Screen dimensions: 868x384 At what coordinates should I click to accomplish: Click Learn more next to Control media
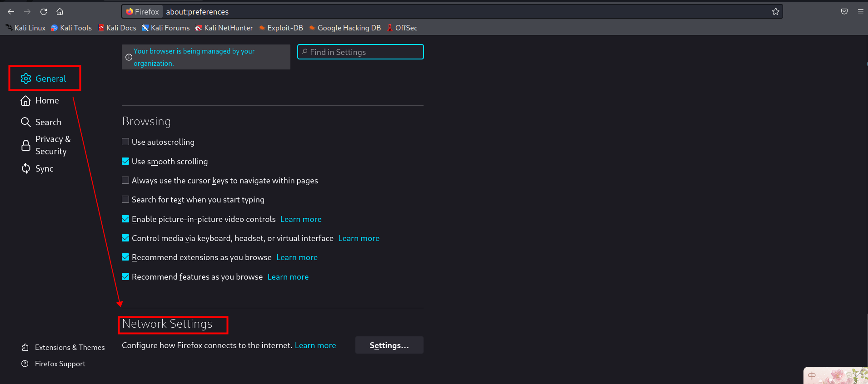click(x=359, y=238)
